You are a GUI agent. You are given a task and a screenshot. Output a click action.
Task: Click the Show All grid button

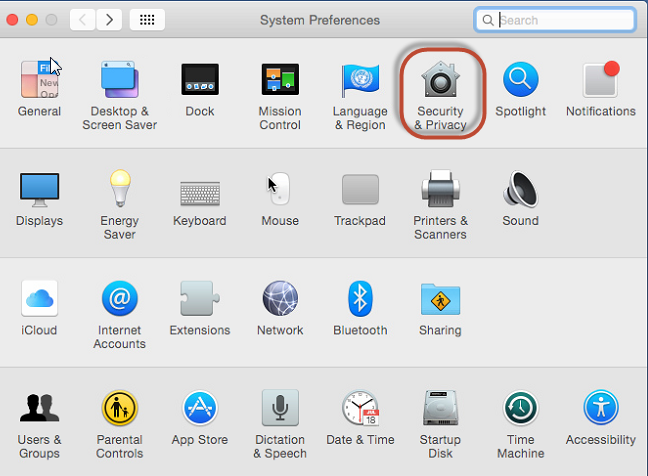pyautogui.click(x=147, y=19)
